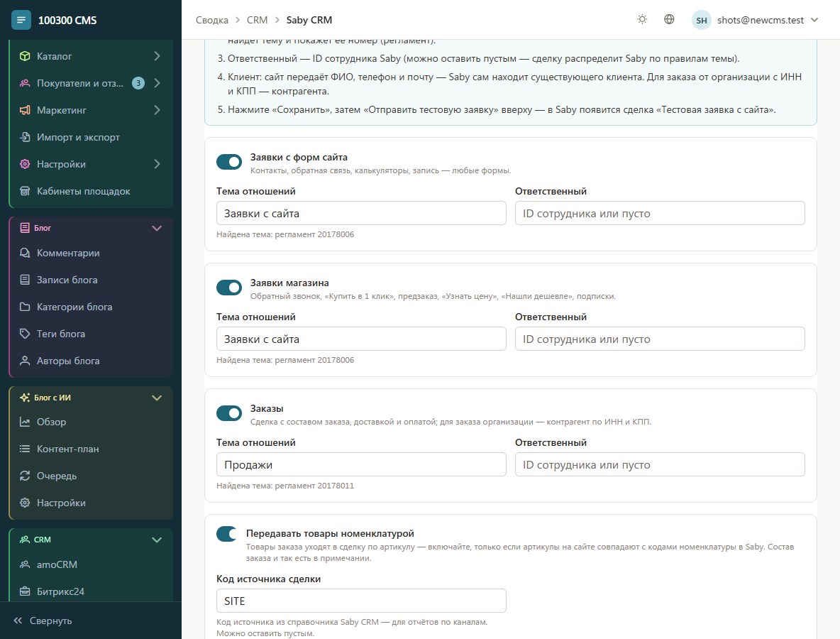Image resolution: width=840 pixels, height=639 pixels.
Task: Open the language globe icon
Action: coord(669,20)
